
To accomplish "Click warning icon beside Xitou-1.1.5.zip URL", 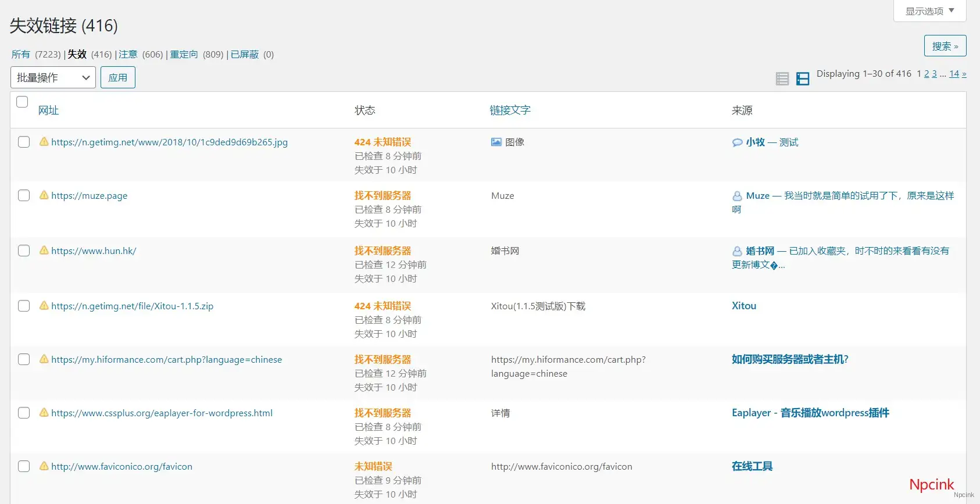I will click(44, 305).
